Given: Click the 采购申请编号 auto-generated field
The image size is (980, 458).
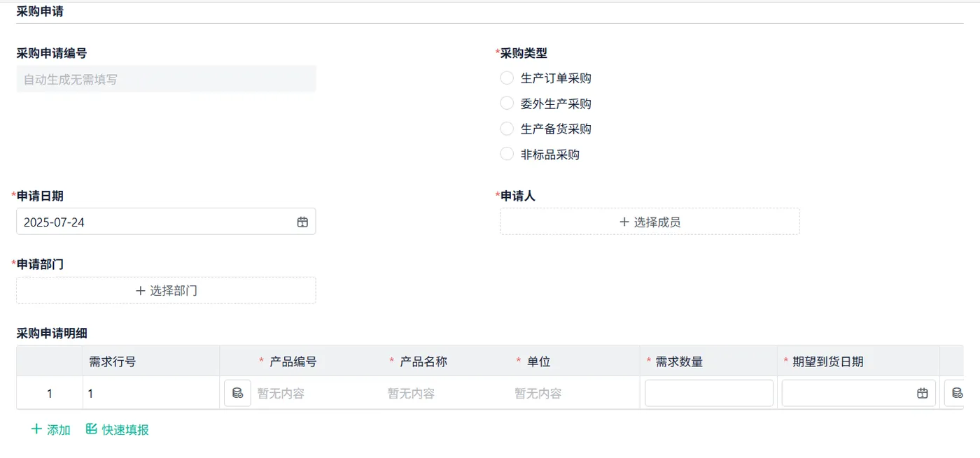Looking at the screenshot, I should click(166, 79).
